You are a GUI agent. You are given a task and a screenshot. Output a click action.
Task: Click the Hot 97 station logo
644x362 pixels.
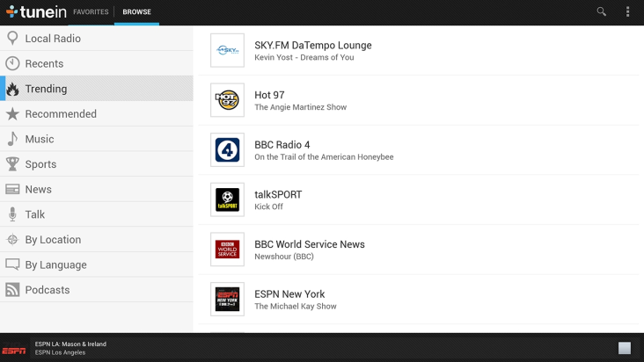coord(228,100)
